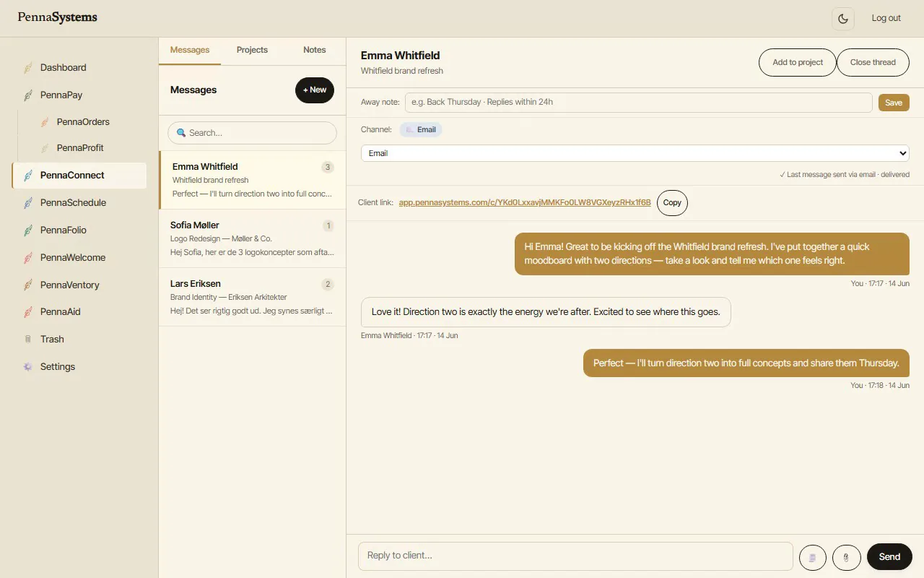924x578 pixels.
Task: Click the Trash bin icon
Action: (x=27, y=340)
